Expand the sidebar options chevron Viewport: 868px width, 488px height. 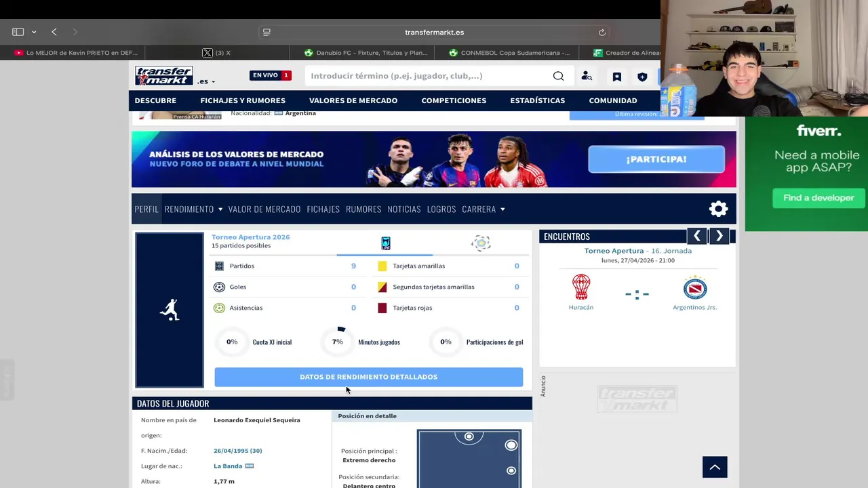point(34,33)
